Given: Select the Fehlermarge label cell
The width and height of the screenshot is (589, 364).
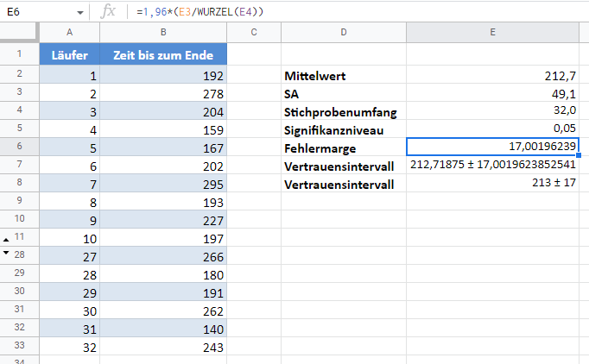Looking at the screenshot, I should [344, 147].
